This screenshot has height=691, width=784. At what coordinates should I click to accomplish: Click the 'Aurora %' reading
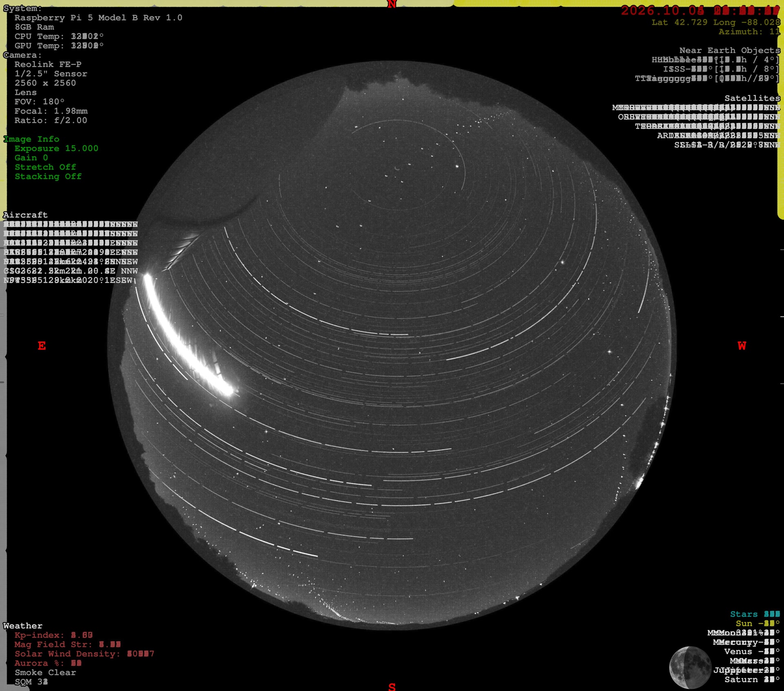pyautogui.click(x=48, y=663)
